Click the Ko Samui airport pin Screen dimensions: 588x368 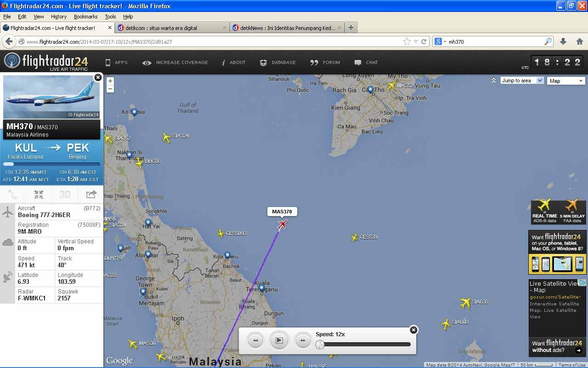coord(134,112)
